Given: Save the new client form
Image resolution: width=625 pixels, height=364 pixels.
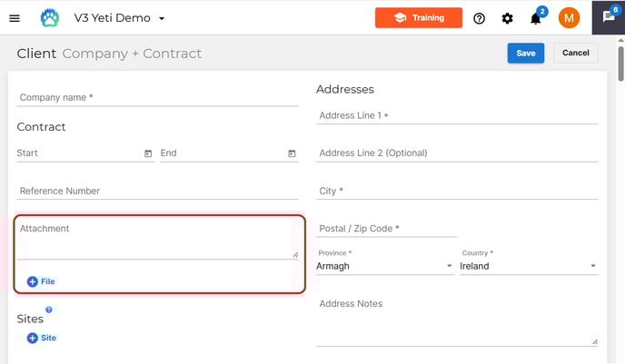Looking at the screenshot, I should click(526, 53).
